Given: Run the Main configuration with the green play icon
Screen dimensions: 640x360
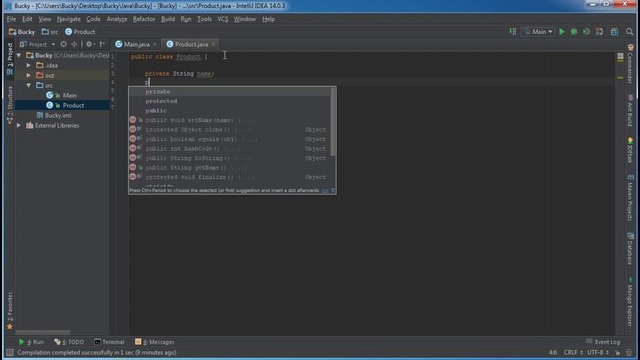Looking at the screenshot, I should coord(562,31).
